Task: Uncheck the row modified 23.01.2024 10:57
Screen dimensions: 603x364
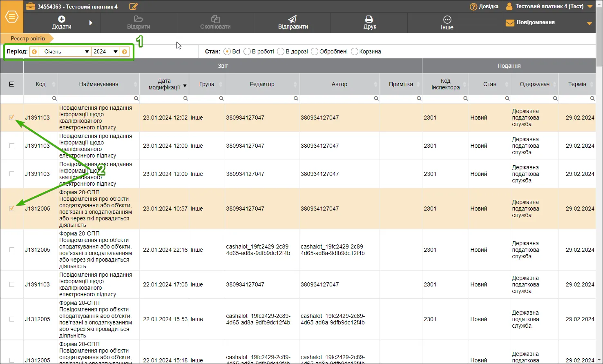Action: coord(12,209)
